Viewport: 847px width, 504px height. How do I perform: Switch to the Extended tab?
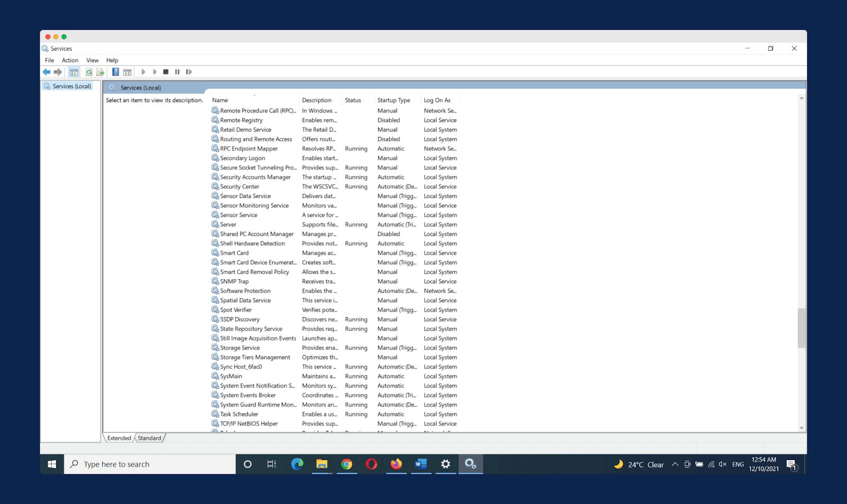pyautogui.click(x=119, y=438)
